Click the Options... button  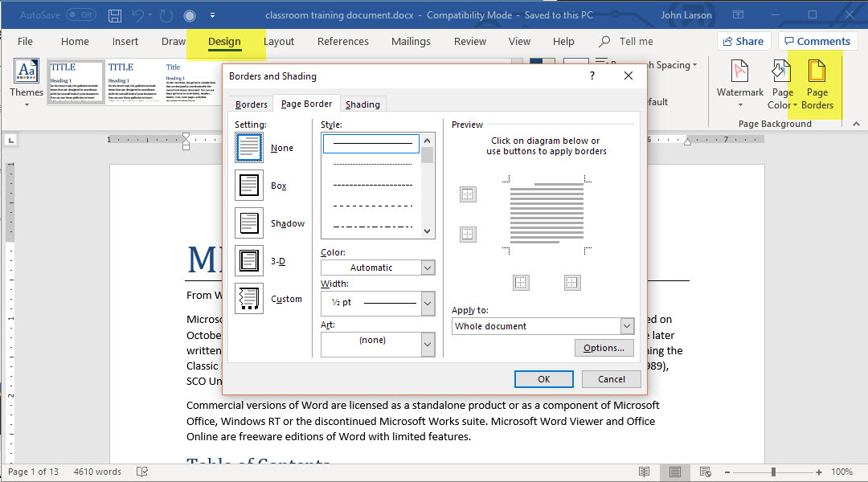[x=604, y=348]
